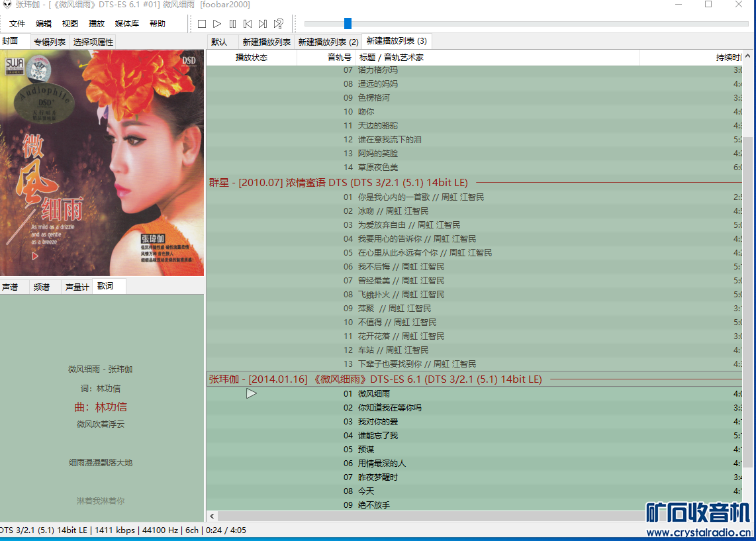Screen dimensions: 756x541
Task: Switch to the 选择项属性 tab
Action: tap(93, 42)
